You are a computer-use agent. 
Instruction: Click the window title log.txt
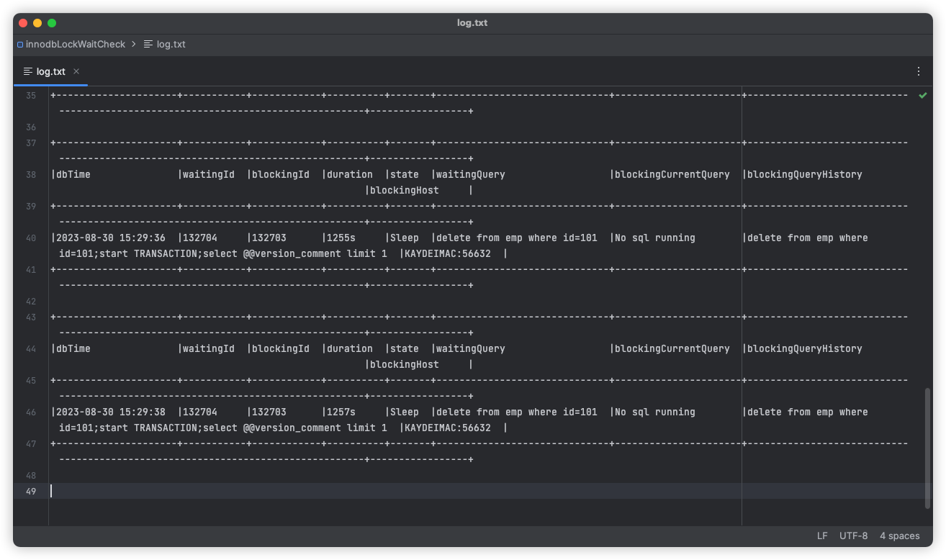pyautogui.click(x=472, y=23)
